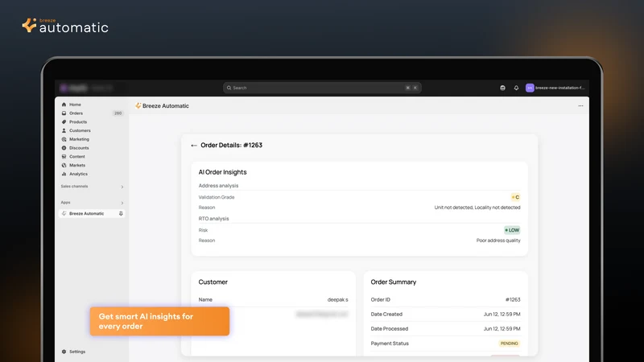The width and height of the screenshot is (644, 362).
Task: Click the 'Validation Grade' label
Action: click(217, 197)
